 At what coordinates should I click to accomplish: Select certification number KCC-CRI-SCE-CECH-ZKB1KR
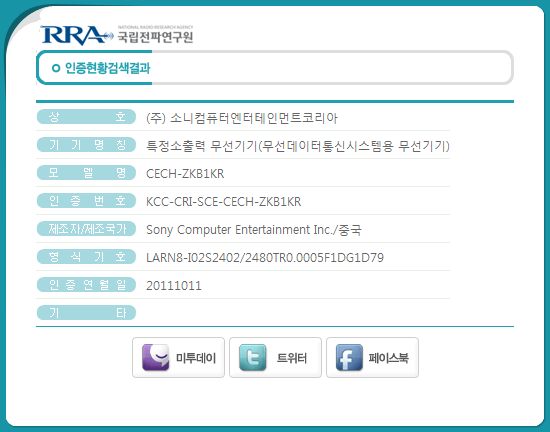coord(223,202)
